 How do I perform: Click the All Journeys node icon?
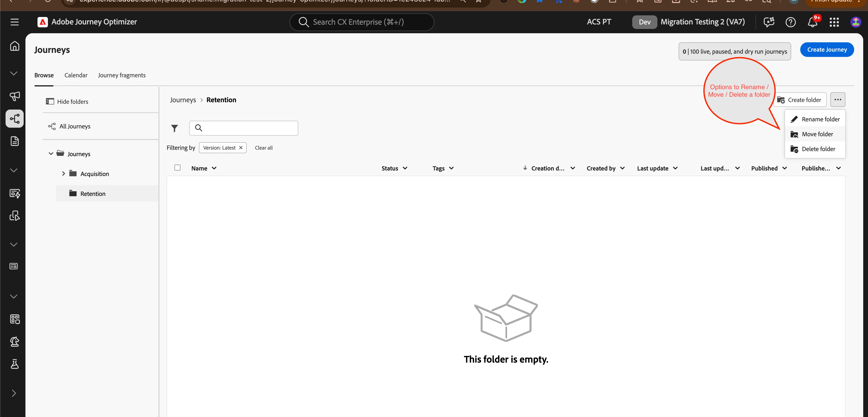52,126
